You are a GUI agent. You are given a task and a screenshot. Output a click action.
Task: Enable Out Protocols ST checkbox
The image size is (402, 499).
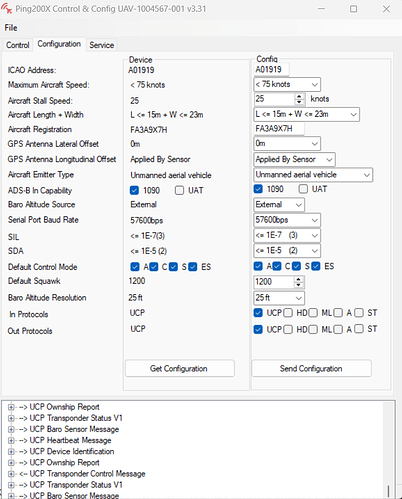(359, 329)
